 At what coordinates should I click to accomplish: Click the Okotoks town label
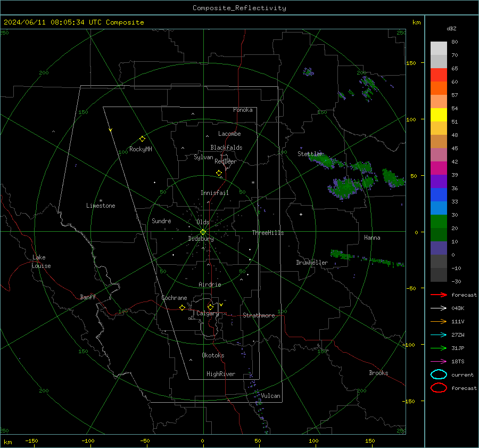pos(213,355)
